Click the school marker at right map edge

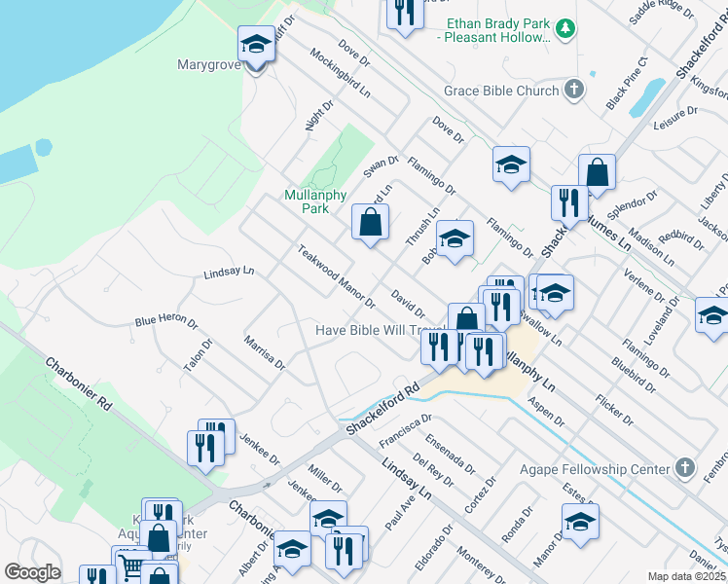click(713, 316)
